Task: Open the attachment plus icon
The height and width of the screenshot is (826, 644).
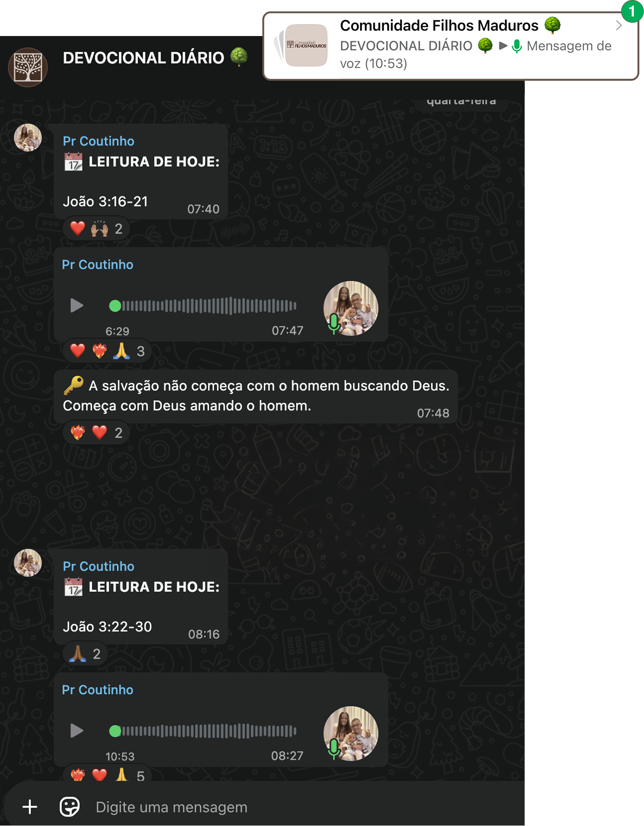Action: click(x=30, y=807)
